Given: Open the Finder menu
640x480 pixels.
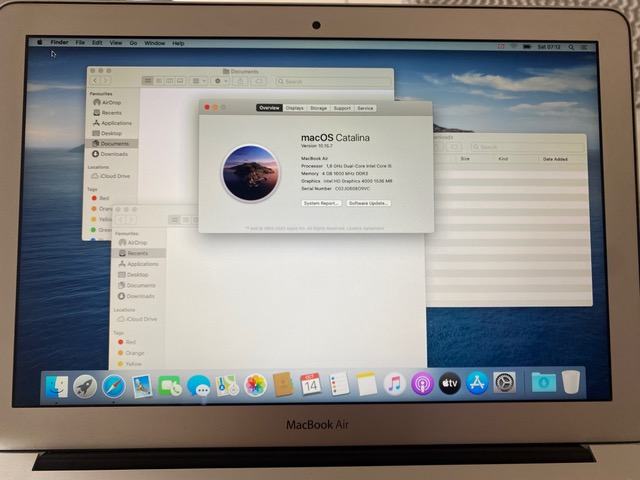Looking at the screenshot, I should pyautogui.click(x=59, y=42).
